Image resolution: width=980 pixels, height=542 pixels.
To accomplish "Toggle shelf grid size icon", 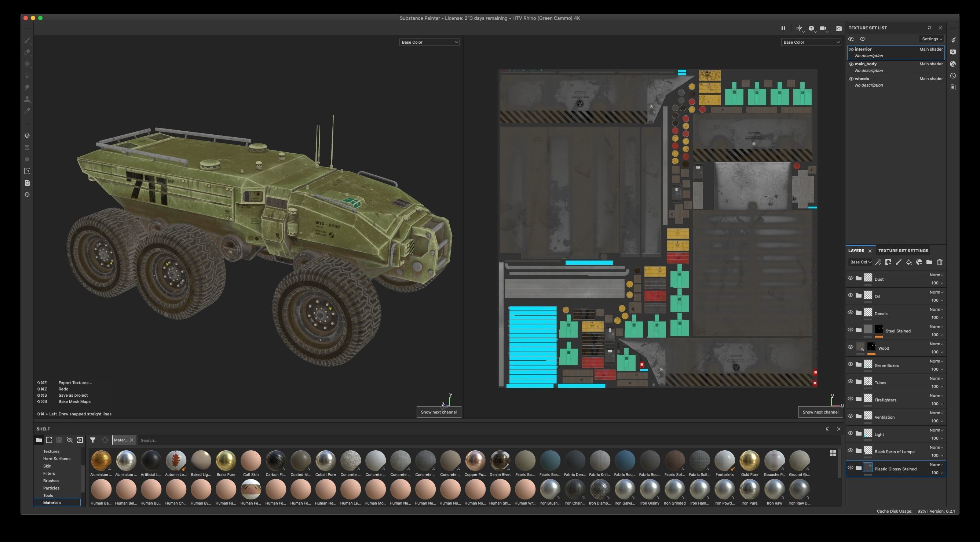I will tap(833, 453).
